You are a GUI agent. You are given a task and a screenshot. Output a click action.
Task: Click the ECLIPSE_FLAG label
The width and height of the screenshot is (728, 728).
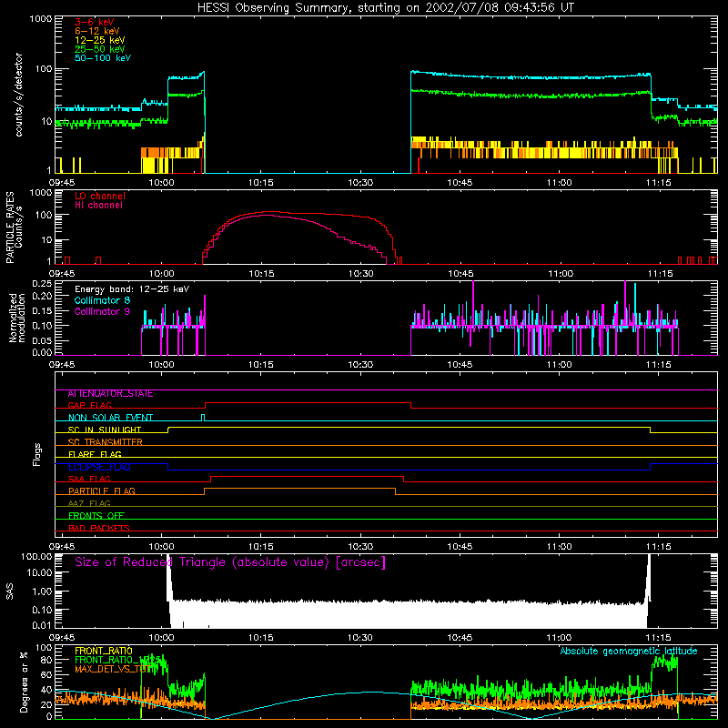(99, 467)
